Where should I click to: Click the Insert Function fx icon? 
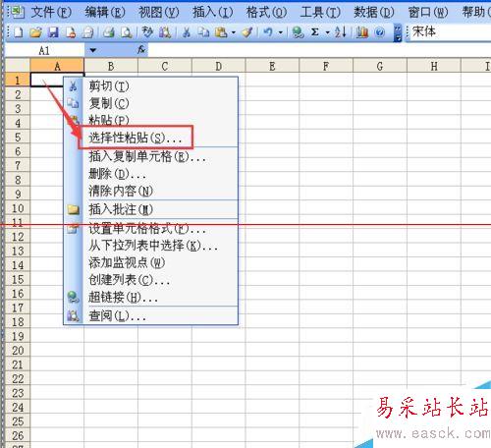click(141, 50)
